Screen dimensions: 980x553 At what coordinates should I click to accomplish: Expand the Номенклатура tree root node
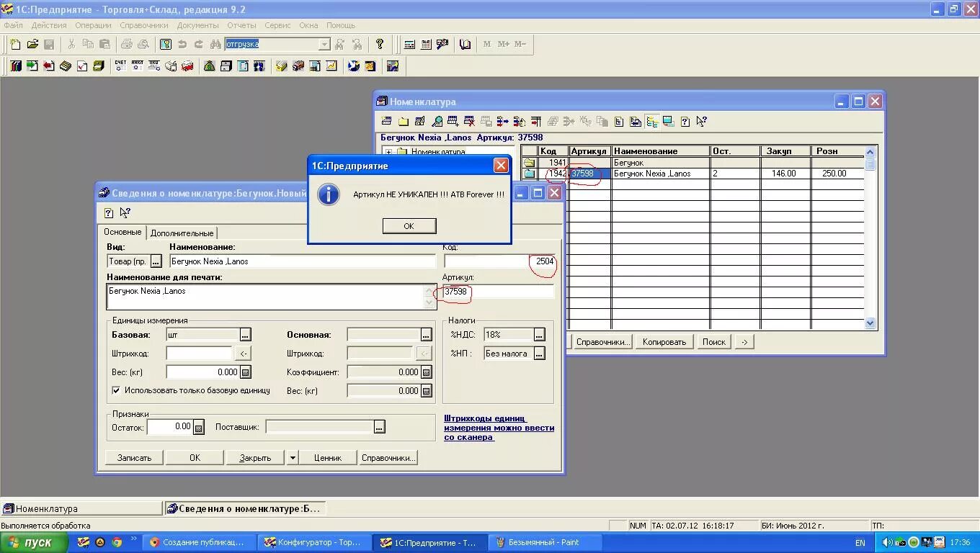pyautogui.click(x=388, y=152)
